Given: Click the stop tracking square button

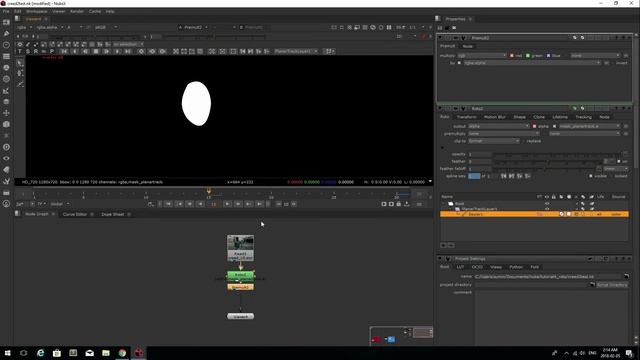Looking at the screenshot, I should 96,51.
